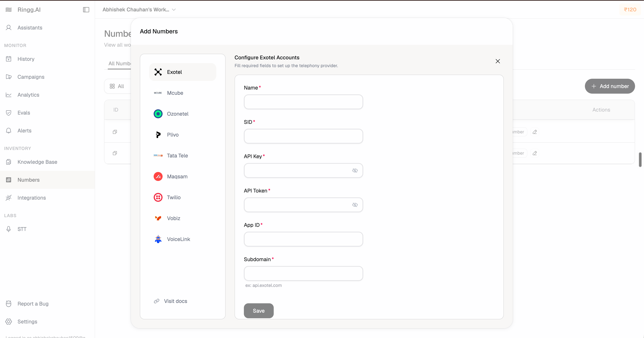
Task: Select the Numbers hash icon
Action: pyautogui.click(x=9, y=180)
